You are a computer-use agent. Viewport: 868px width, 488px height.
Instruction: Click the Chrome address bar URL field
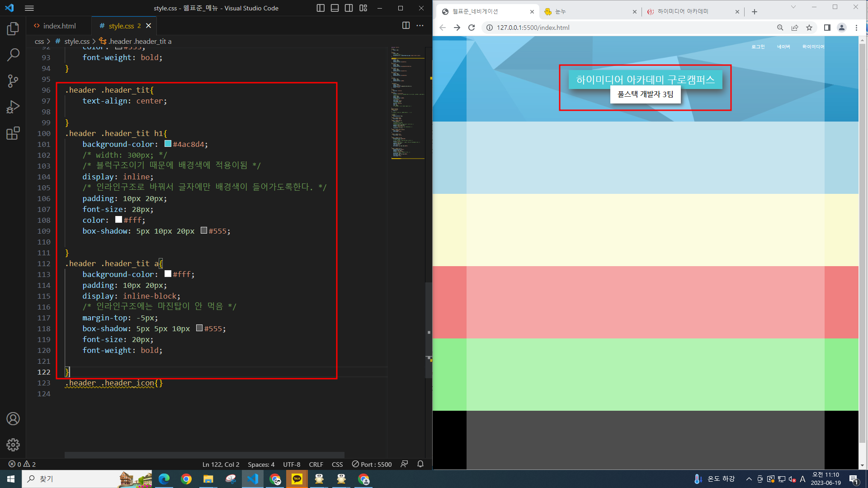pyautogui.click(x=633, y=28)
